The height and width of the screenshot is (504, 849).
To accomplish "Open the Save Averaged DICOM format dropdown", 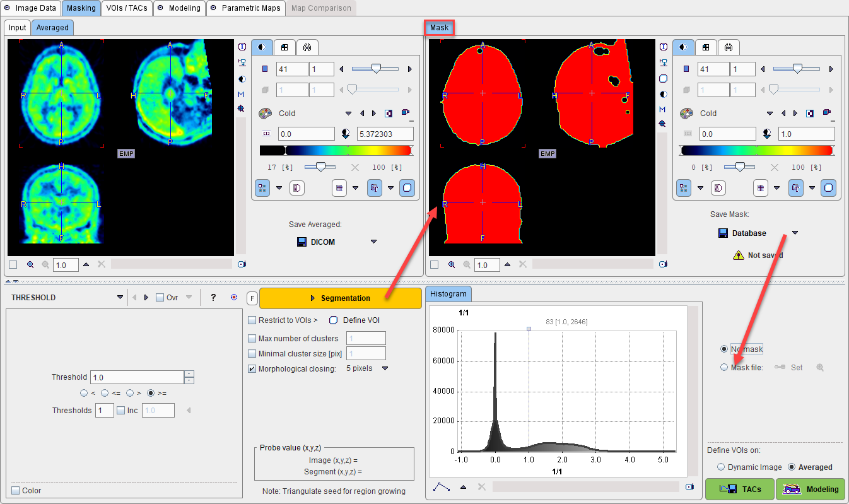I will [x=373, y=242].
